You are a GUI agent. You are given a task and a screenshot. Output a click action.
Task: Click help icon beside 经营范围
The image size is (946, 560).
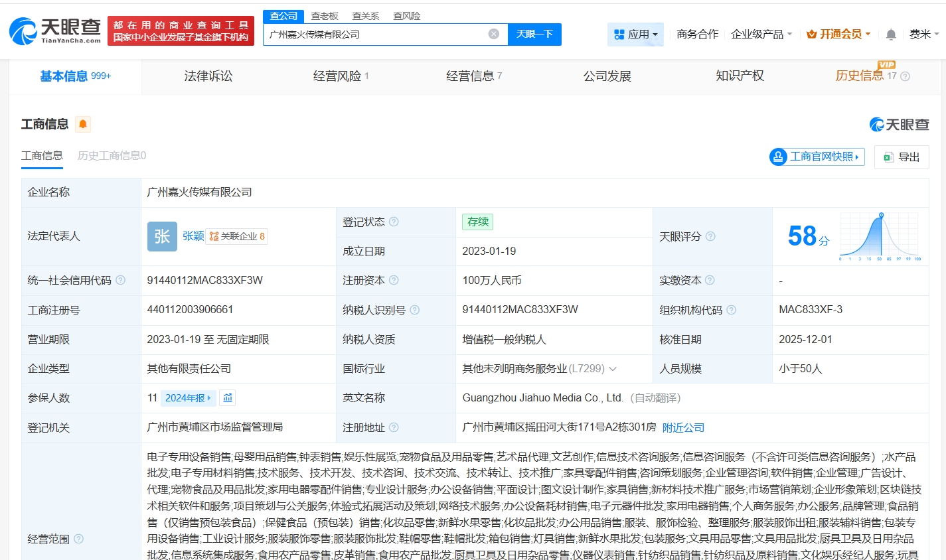[x=79, y=539]
